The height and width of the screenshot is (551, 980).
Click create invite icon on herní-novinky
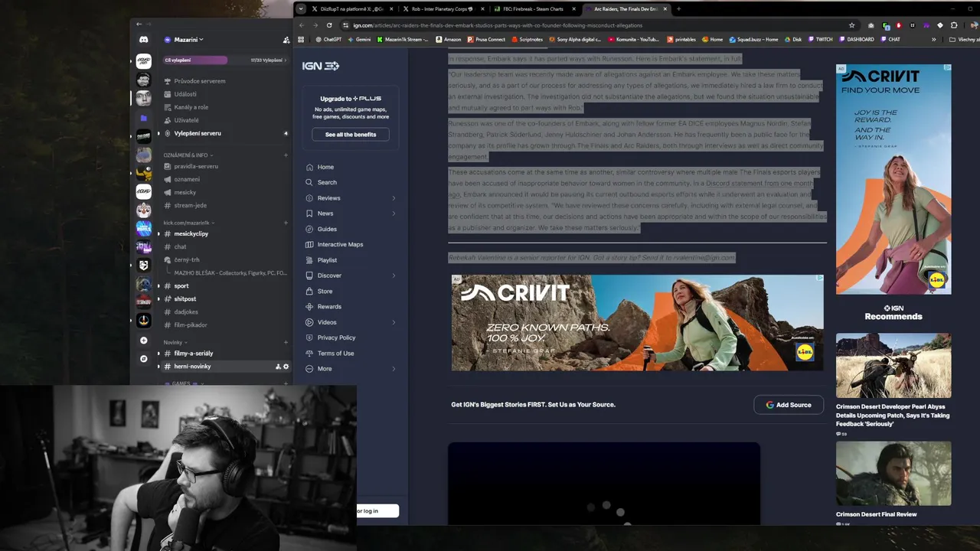click(x=278, y=367)
